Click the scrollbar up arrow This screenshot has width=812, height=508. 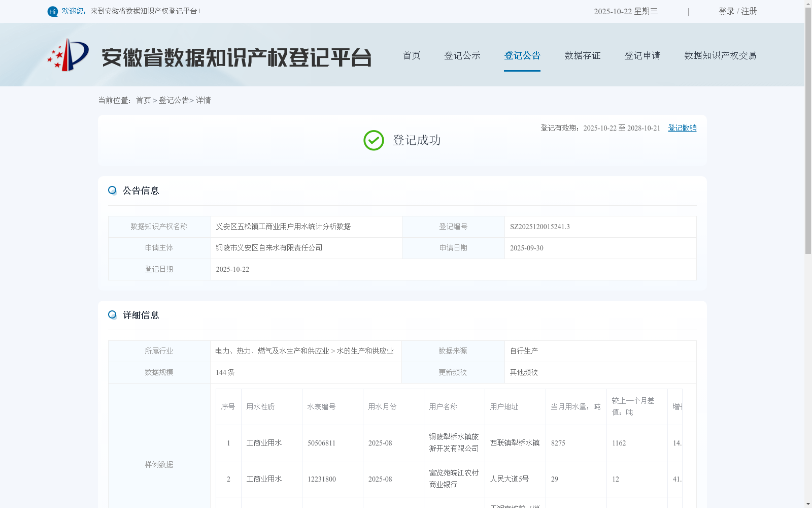click(808, 4)
